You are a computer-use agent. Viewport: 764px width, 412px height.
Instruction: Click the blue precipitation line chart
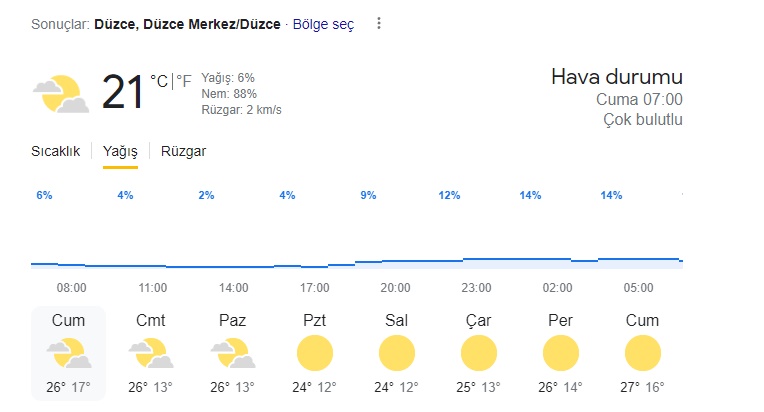357,263
